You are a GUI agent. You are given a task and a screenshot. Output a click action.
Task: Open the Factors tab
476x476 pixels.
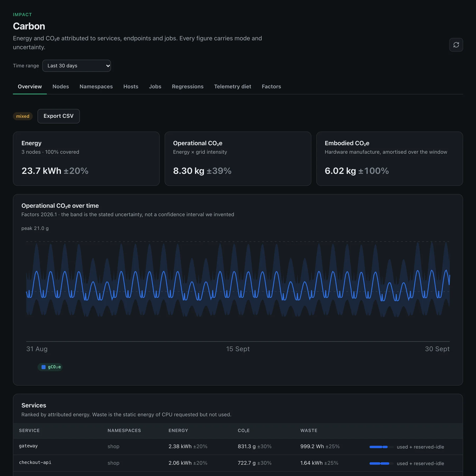[x=271, y=86]
